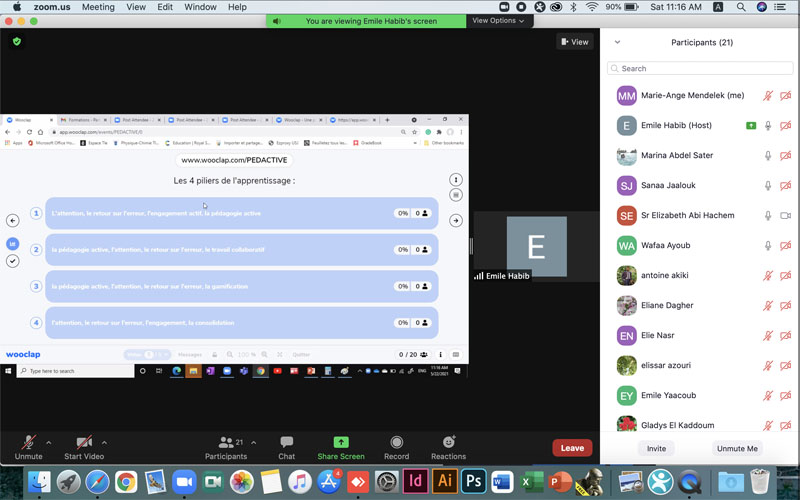Image resolution: width=800 pixels, height=500 pixels.
Task: Click Wi-Fi icon in menu bar
Action: (x=592, y=7)
